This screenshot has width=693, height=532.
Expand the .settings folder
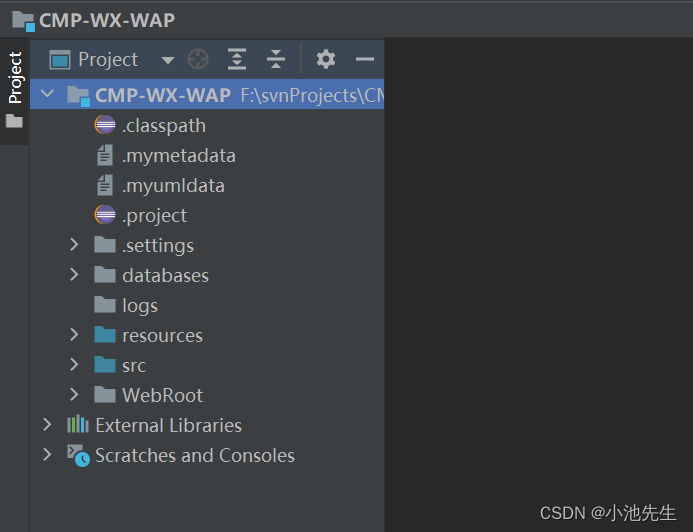[74, 244]
